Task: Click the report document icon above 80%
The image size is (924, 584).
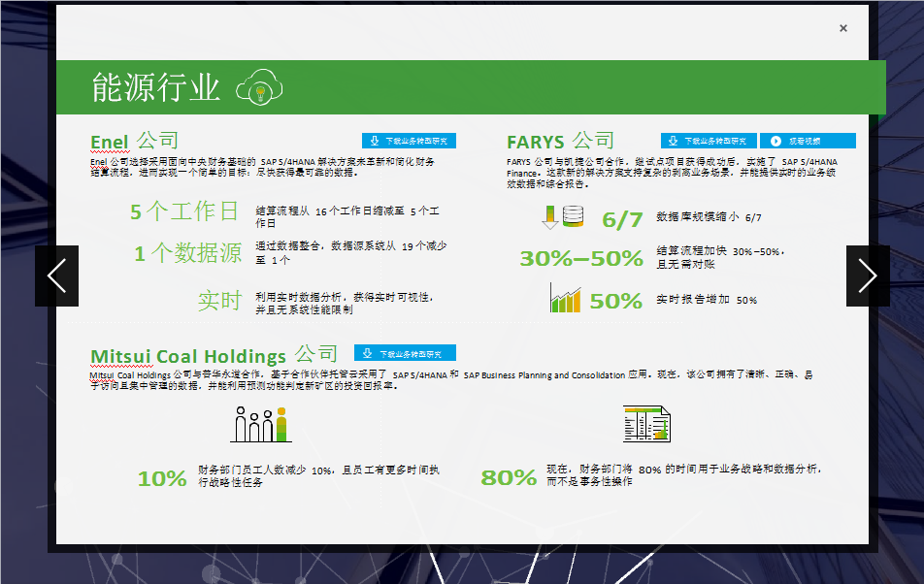Action: click(647, 424)
